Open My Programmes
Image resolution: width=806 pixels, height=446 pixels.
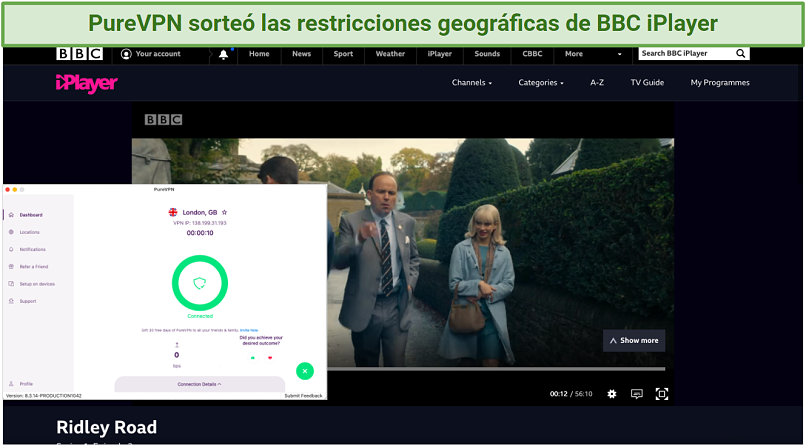tap(720, 83)
